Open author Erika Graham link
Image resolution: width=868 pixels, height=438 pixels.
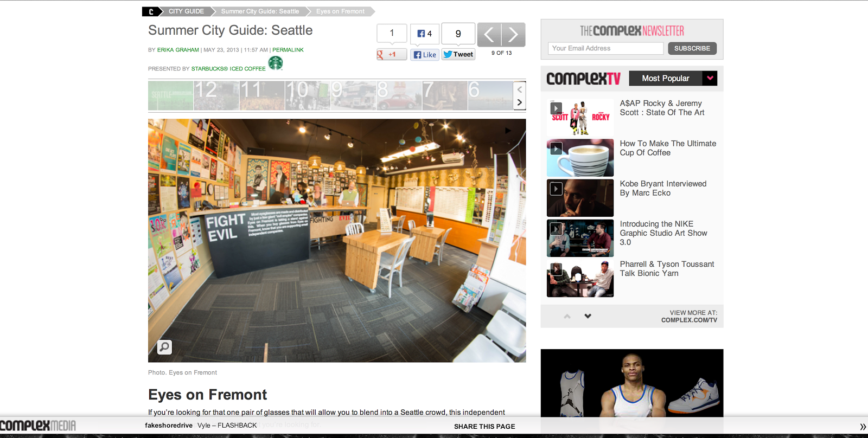click(x=178, y=50)
